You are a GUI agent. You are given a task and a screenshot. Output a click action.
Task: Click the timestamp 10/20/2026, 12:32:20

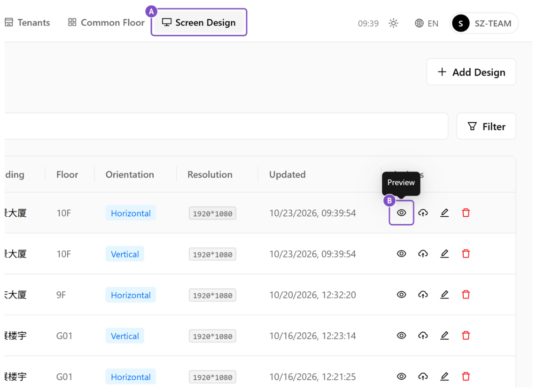point(313,295)
